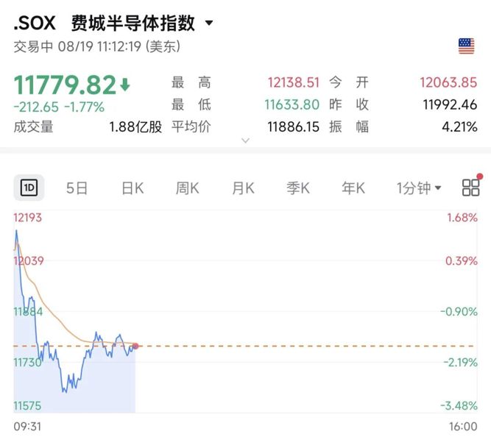This screenshot has width=491, height=448.
Task: Tap the 最高 value 12138.51
Action: tap(294, 82)
